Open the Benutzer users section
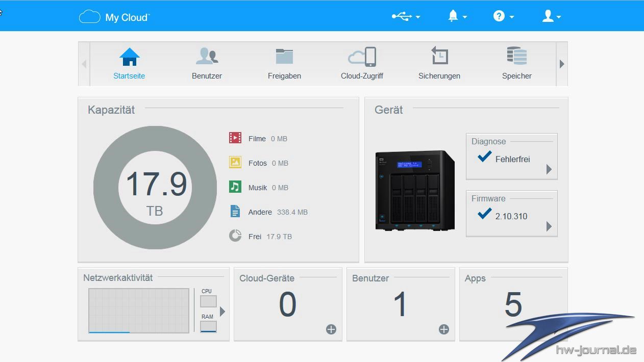Image resolution: width=644 pixels, height=362 pixels. [207, 64]
